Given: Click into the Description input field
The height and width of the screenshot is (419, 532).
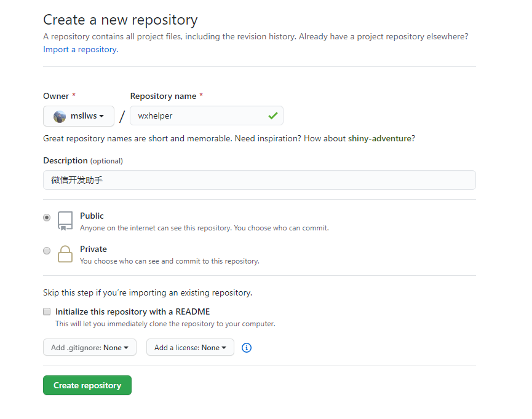Looking at the screenshot, I should (259, 180).
